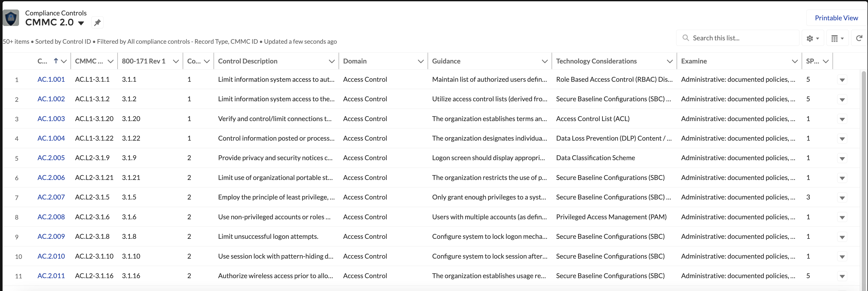This screenshot has width=868, height=291.
Task: Click the vertical scrollbar on the right
Action: pyautogui.click(x=863, y=168)
